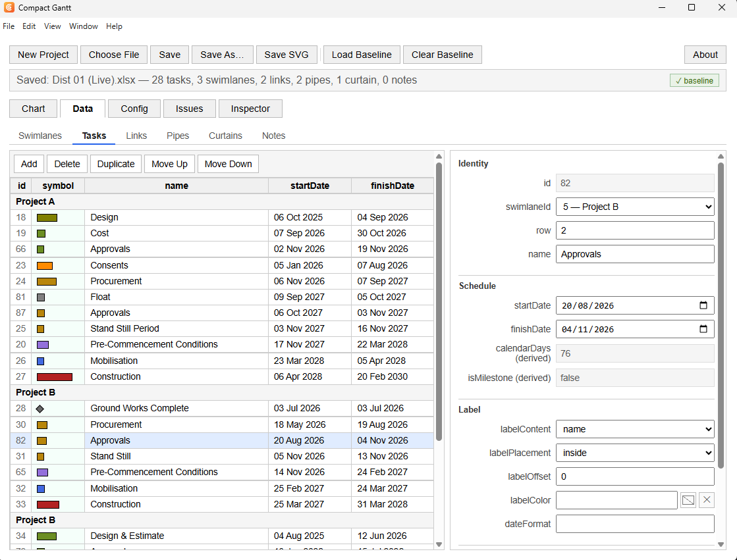Screen dimensions: 737x560
Task: Delete the selected task
Action: 67,164
